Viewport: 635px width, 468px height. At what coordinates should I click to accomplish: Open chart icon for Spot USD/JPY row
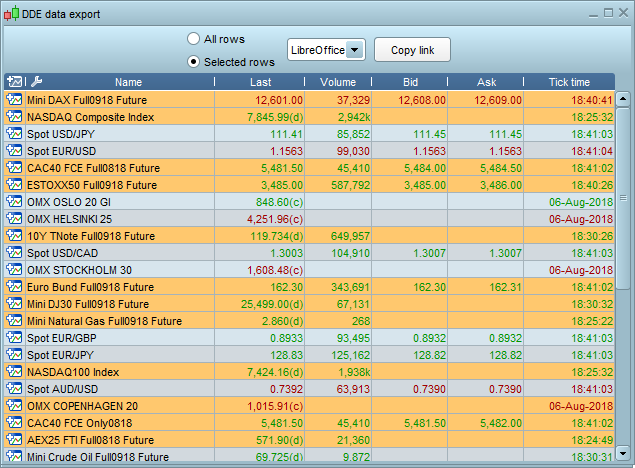pyautogui.click(x=14, y=134)
